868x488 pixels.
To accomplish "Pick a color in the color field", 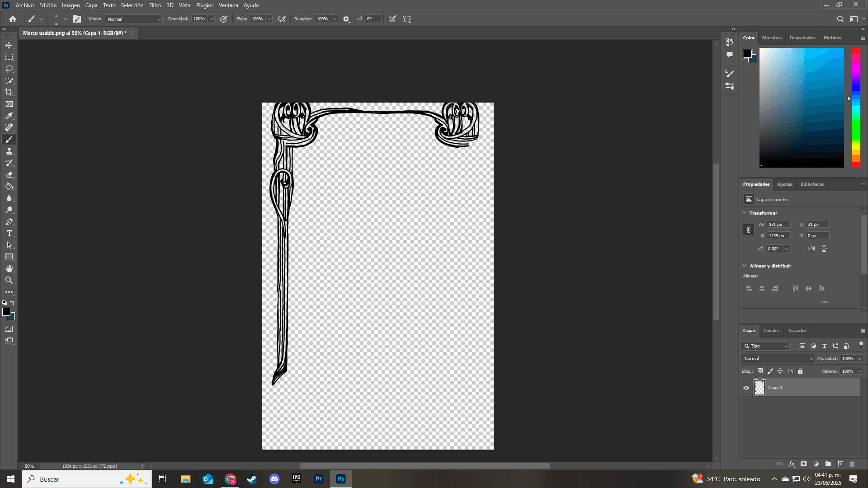I will tap(802, 108).
